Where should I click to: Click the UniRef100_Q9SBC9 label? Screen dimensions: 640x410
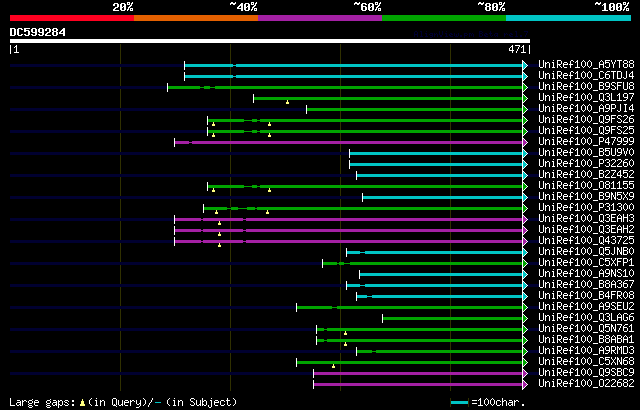pos(586,373)
